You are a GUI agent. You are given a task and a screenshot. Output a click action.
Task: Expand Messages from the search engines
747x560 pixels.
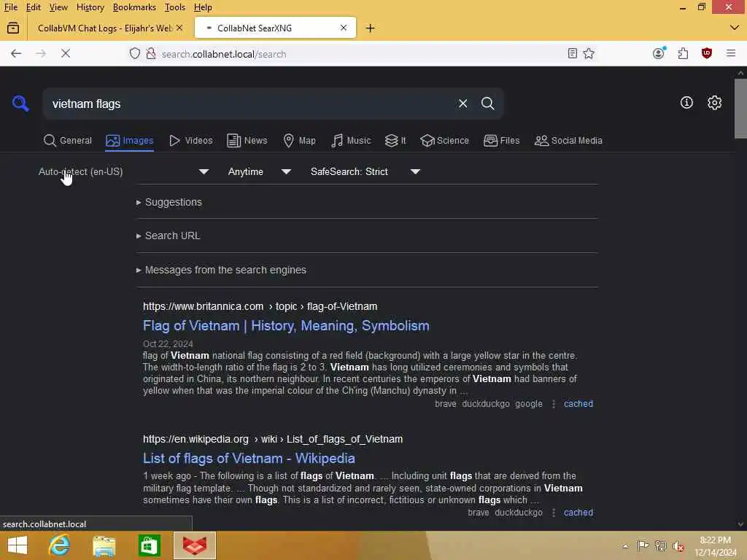[221, 270]
